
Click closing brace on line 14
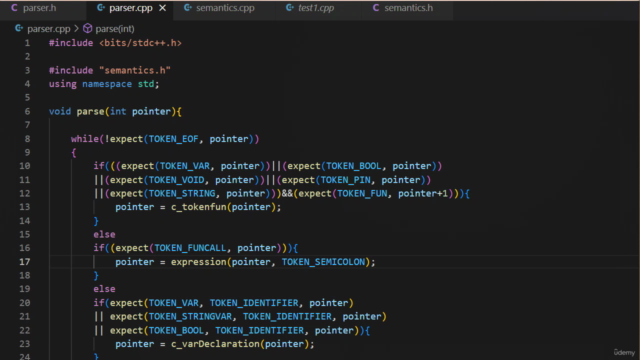96,221
